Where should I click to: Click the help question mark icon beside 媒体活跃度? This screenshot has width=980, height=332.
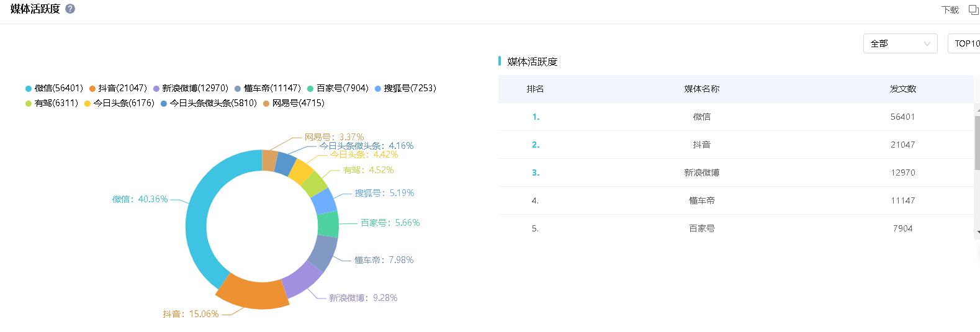pyautogui.click(x=70, y=9)
